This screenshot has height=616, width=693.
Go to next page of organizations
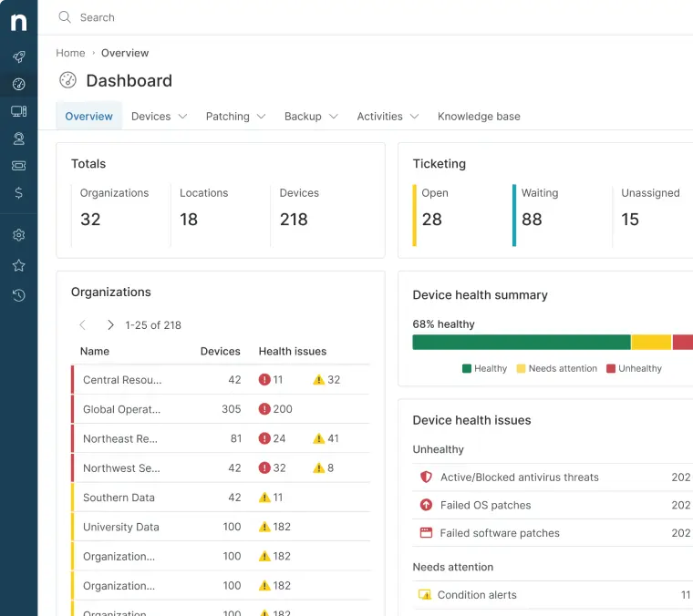pyautogui.click(x=110, y=325)
